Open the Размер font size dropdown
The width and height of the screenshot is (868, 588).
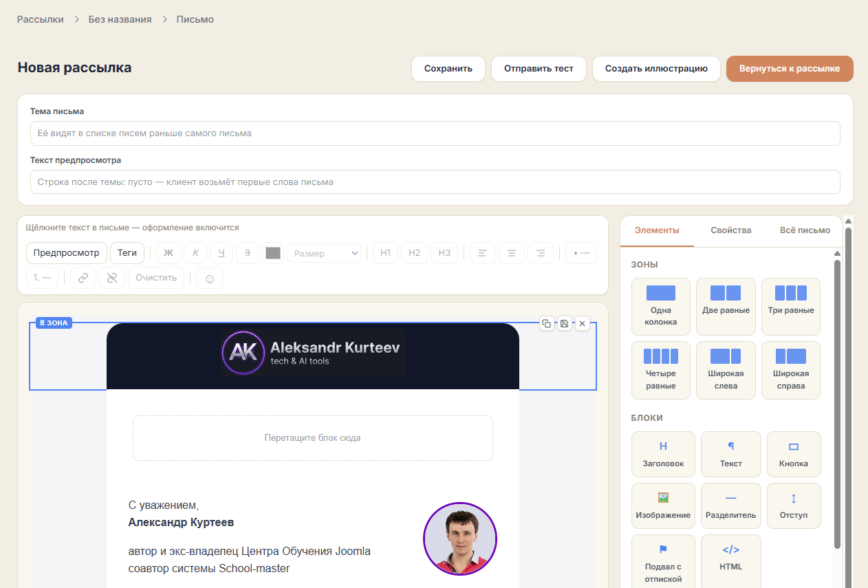click(x=324, y=253)
